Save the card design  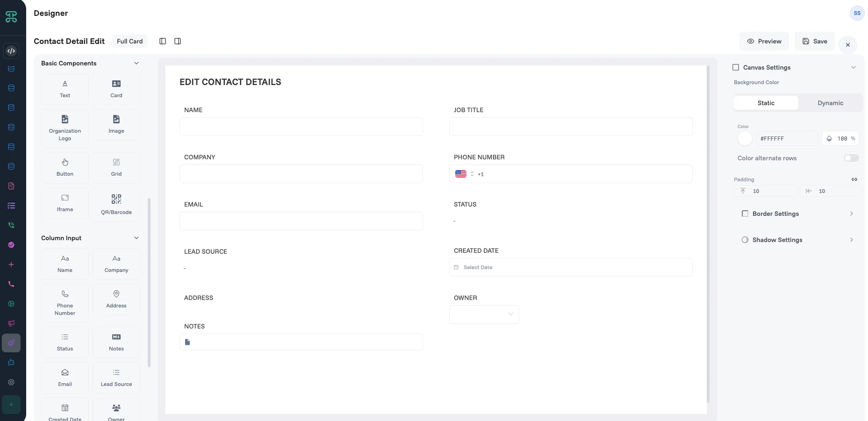[814, 41]
